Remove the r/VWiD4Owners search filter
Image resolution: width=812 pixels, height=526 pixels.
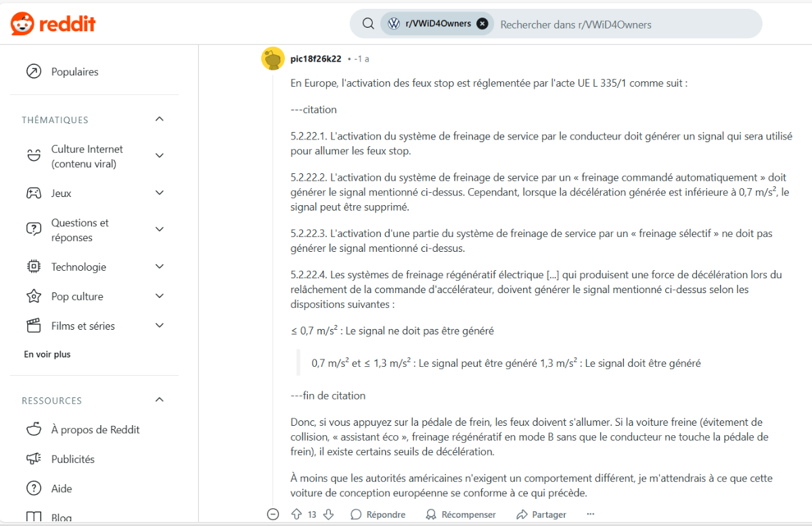[482, 24]
